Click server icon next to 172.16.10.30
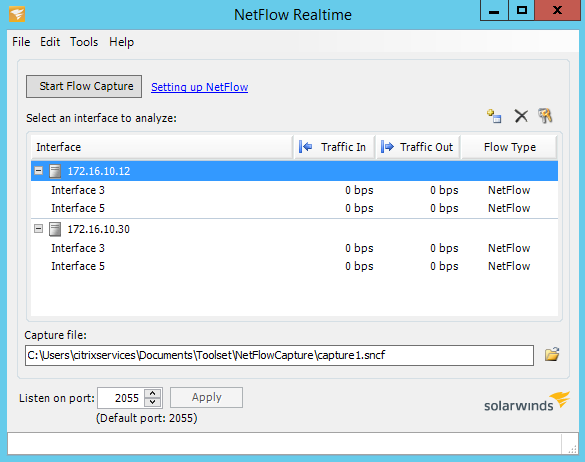 click(x=55, y=229)
